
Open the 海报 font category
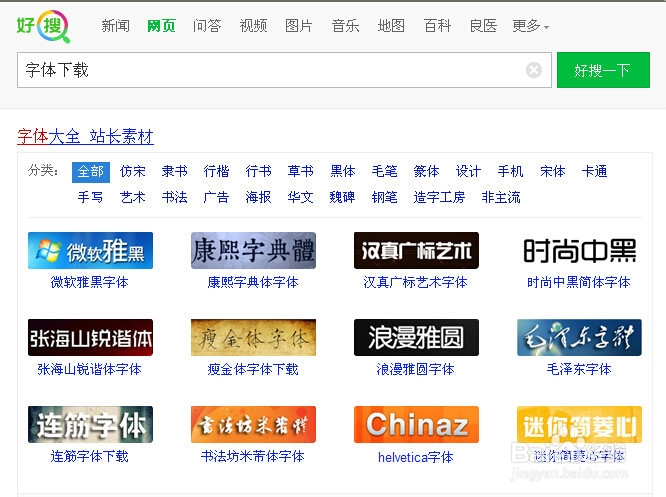coord(258,198)
